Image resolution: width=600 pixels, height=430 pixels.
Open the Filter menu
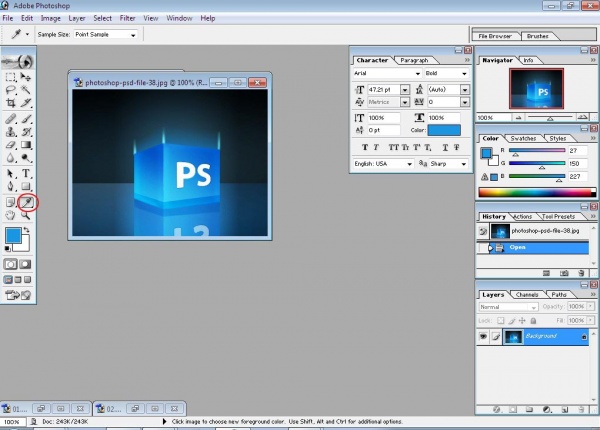(x=128, y=18)
